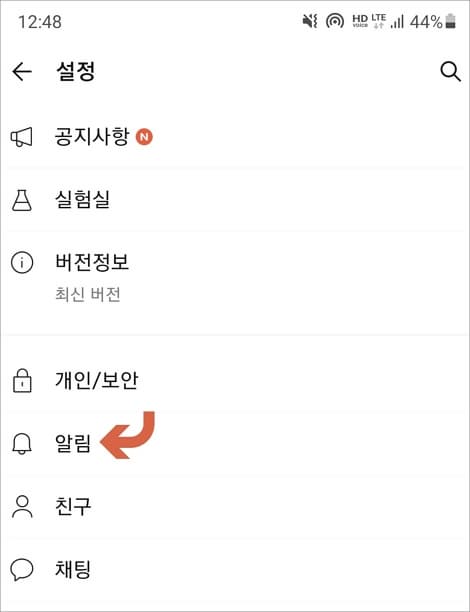Tap the person icon for 친구
470x612 pixels.
coord(22,507)
